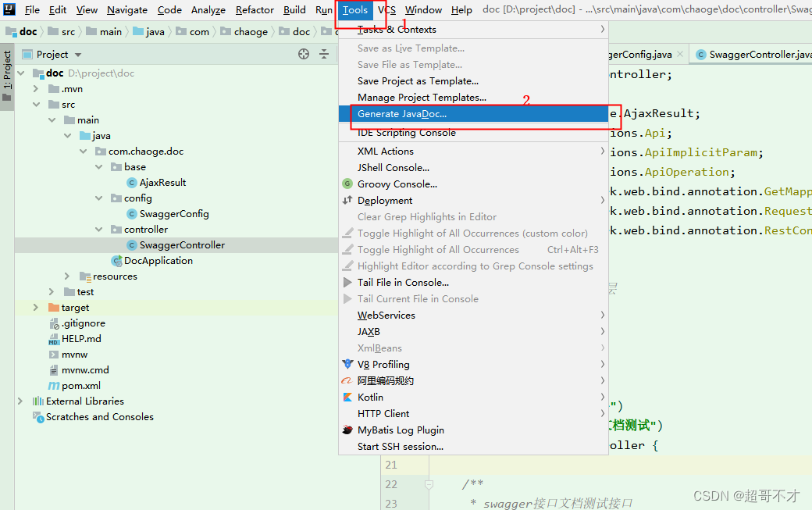This screenshot has height=510, width=812.
Task: Open XML Actions submenu
Action: pyautogui.click(x=473, y=152)
